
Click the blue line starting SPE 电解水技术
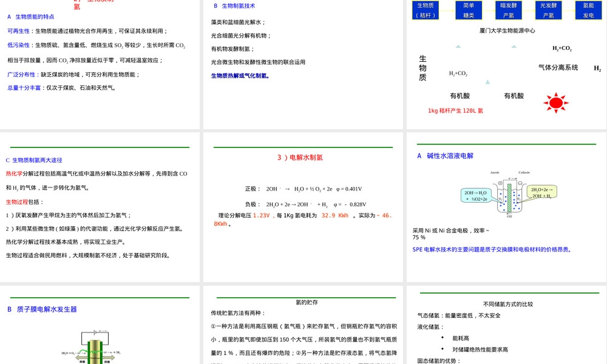tap(492, 249)
